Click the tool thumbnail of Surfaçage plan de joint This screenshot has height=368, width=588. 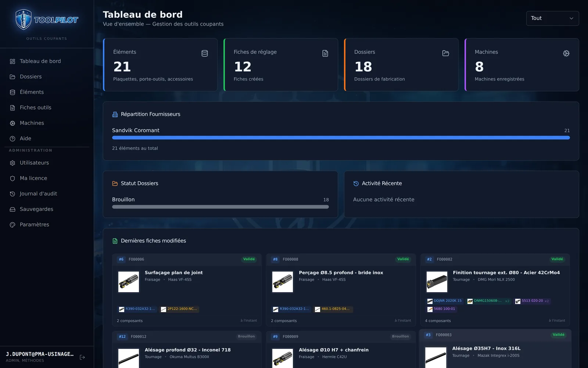tap(129, 282)
